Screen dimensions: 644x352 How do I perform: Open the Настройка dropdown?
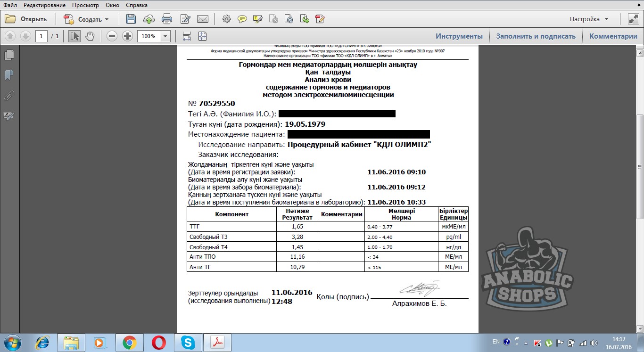point(589,19)
